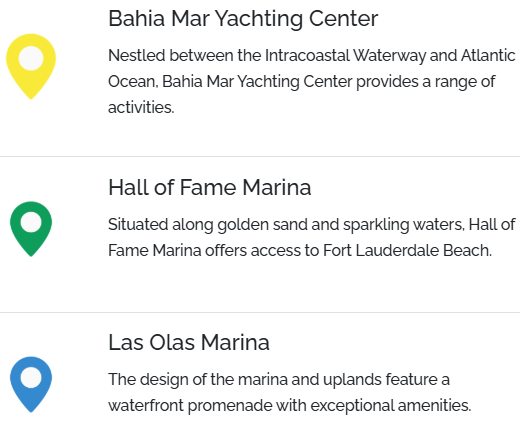Image resolution: width=520 pixels, height=423 pixels.
Task: Click the divider line below the Bahia Mar entry
Action: pos(260,156)
